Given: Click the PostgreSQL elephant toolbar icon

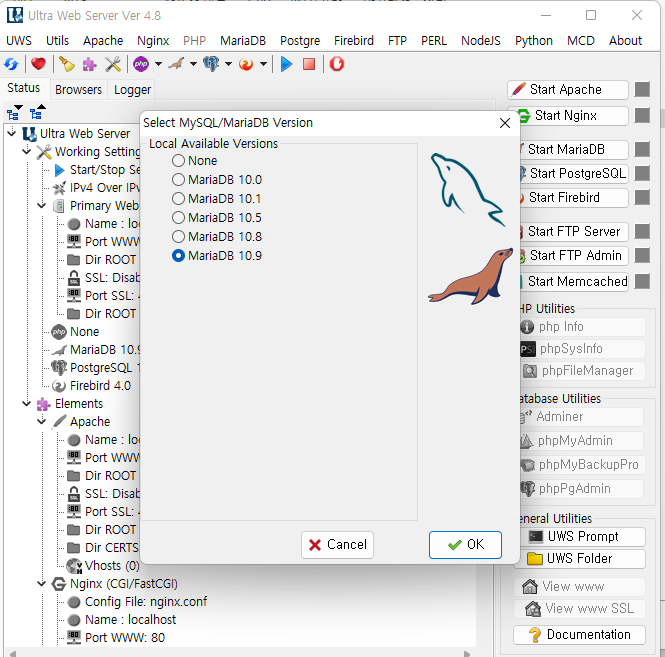Looking at the screenshot, I should (x=211, y=64).
